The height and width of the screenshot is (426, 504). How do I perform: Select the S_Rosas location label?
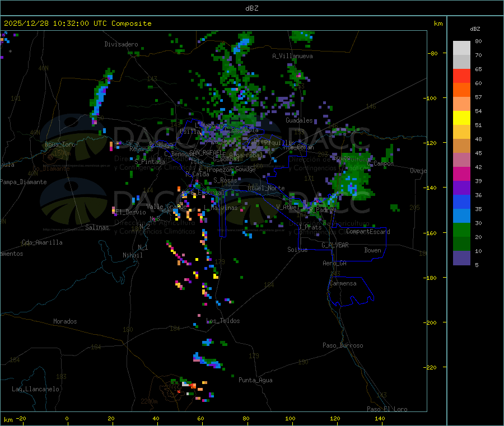(x=225, y=181)
